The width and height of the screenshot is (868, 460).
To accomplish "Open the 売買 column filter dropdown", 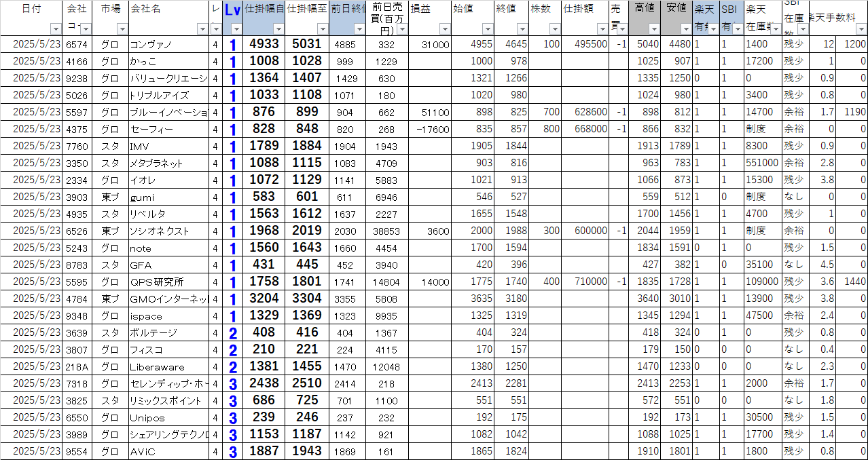I will (622, 29).
